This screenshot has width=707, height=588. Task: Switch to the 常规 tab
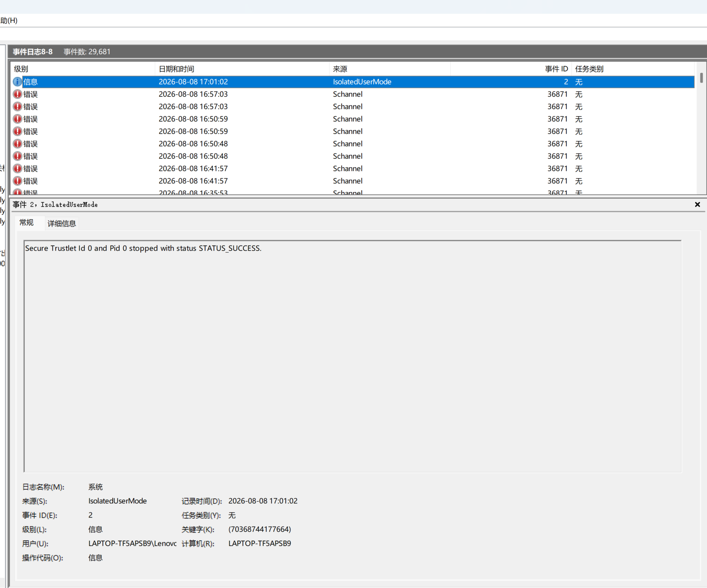(26, 223)
